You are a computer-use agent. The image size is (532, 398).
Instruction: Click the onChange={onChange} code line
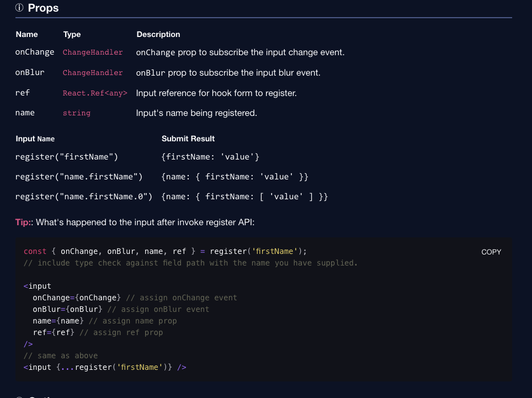(135, 298)
